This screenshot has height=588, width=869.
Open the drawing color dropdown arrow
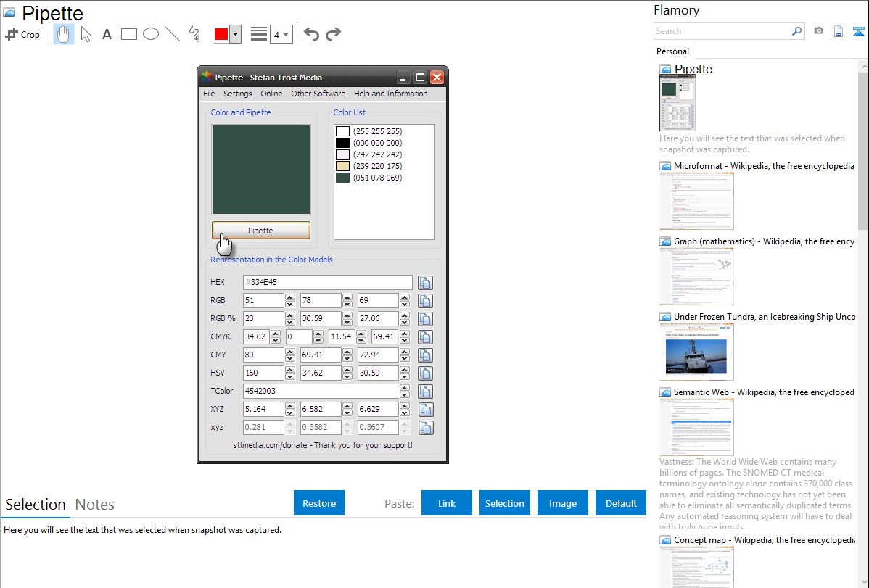tap(235, 34)
